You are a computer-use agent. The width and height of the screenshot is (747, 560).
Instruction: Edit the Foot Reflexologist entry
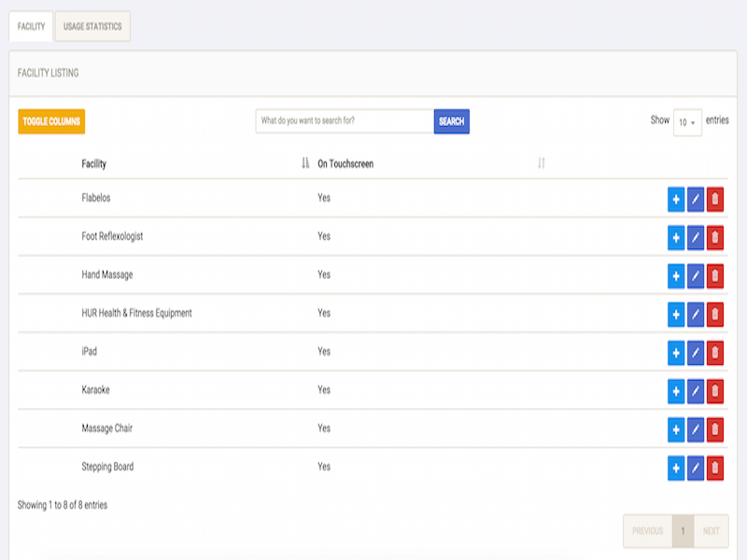coord(695,238)
